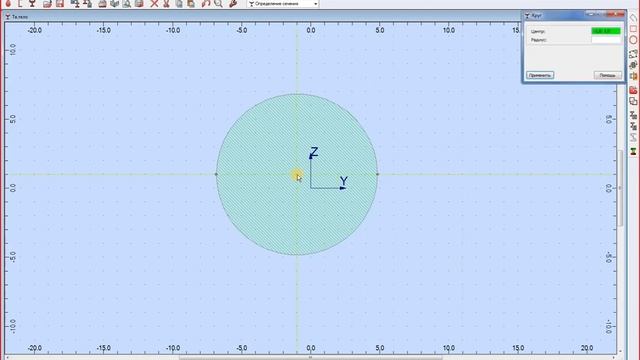Image resolution: width=640 pixels, height=360 pixels.
Task: Click the undo arrow icon
Action: click(206, 4)
